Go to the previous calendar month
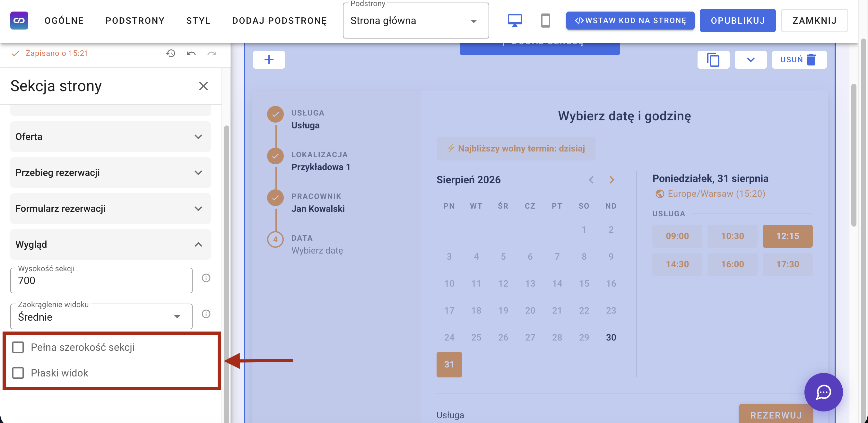 point(591,180)
